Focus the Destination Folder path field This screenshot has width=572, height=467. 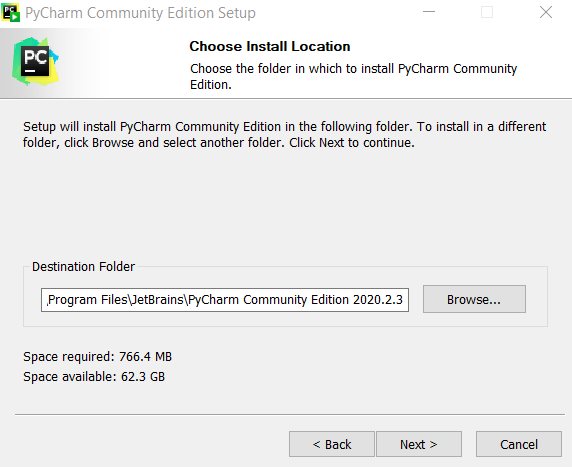(225, 300)
